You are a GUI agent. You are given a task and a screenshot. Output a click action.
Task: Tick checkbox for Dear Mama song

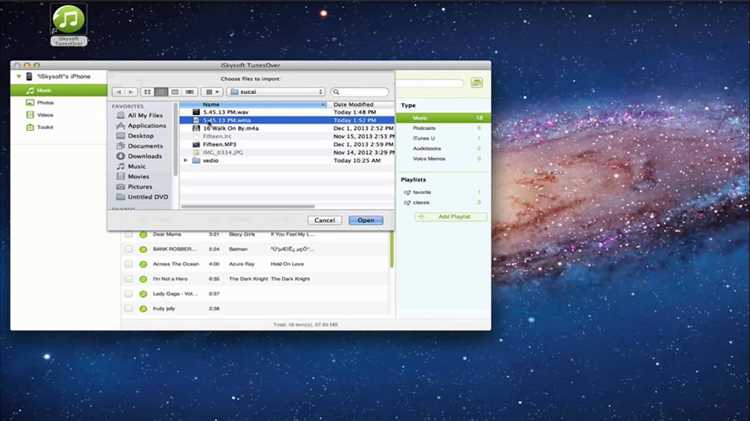129,234
